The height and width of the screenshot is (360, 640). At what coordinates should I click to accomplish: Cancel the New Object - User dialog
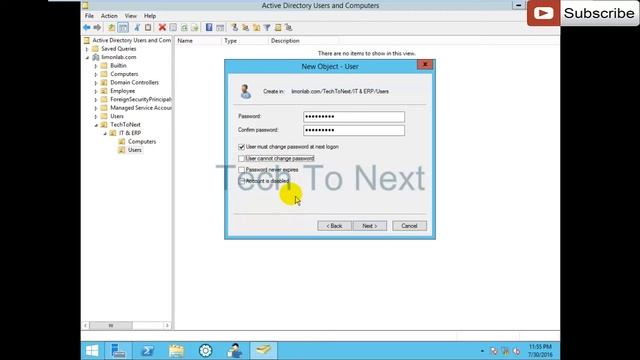tap(409, 226)
